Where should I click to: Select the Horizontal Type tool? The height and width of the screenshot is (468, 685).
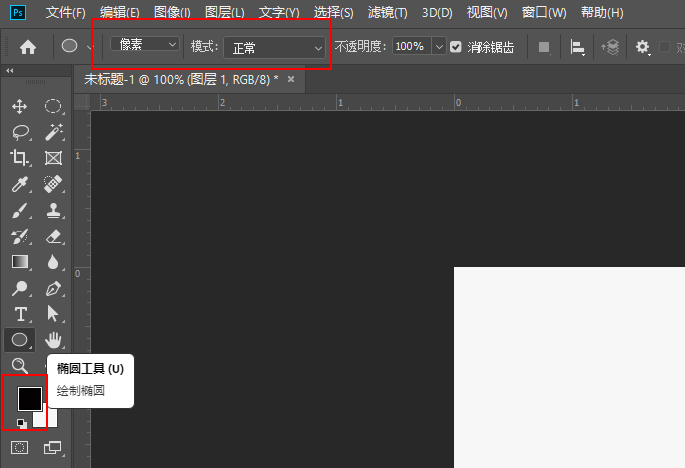point(19,314)
